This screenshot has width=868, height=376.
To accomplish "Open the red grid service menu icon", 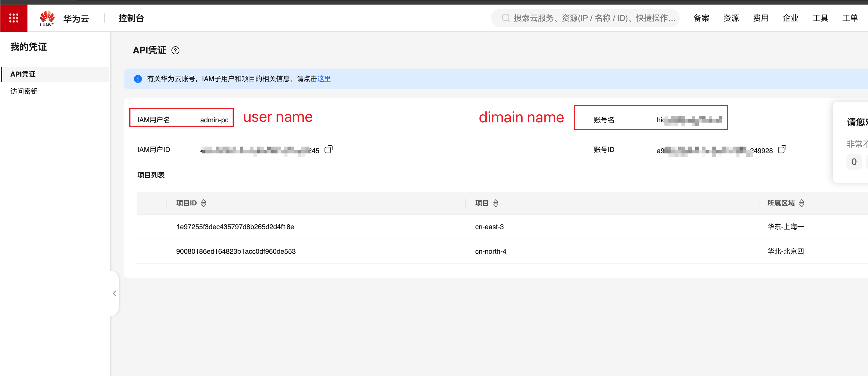I will 13,18.
